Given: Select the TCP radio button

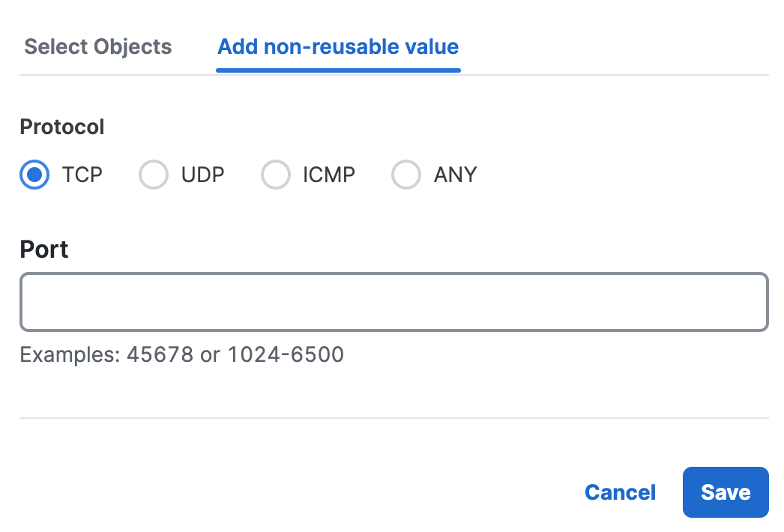Looking at the screenshot, I should [x=34, y=175].
